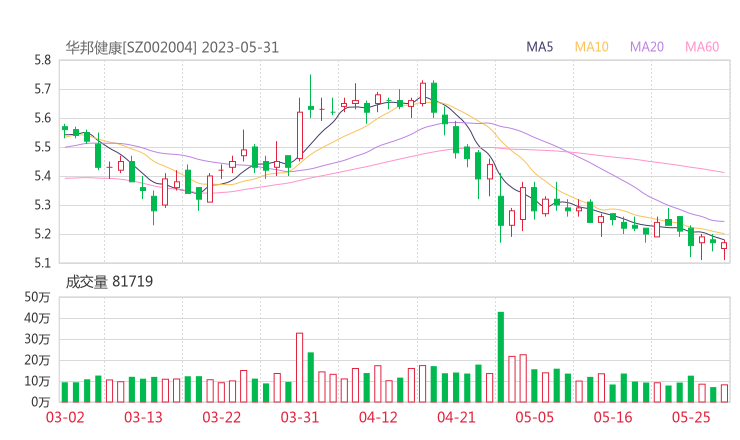Viewport: 740px width, 440px height.
Task: Click the 成交量 81719 volume label
Action: [x=109, y=282]
